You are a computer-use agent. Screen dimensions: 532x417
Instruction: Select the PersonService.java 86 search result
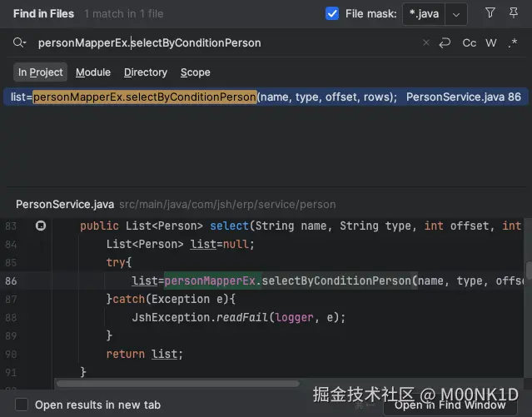coord(266,97)
